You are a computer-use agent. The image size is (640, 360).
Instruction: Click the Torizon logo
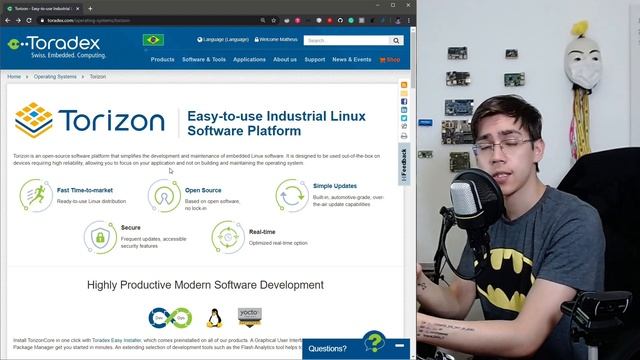point(90,120)
